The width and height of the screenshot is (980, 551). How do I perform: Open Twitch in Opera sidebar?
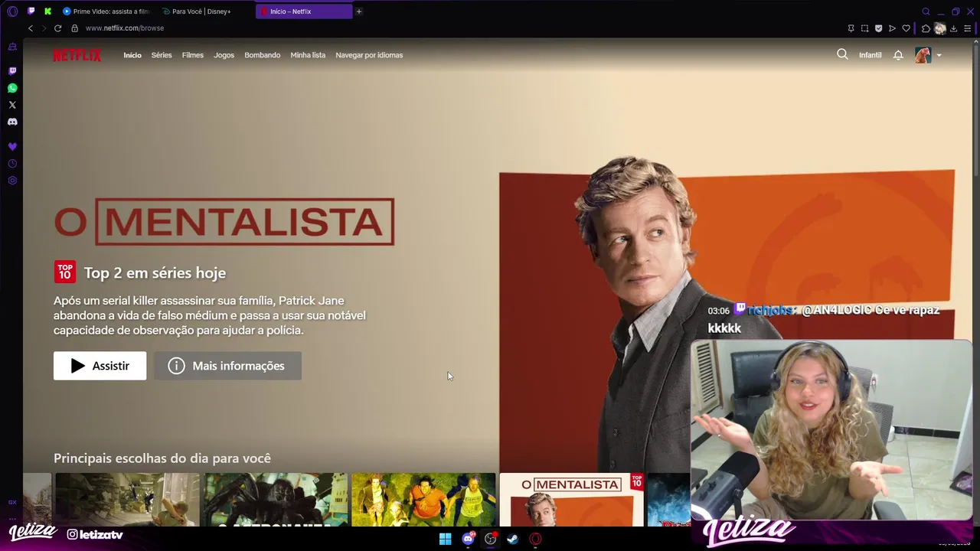[12, 70]
